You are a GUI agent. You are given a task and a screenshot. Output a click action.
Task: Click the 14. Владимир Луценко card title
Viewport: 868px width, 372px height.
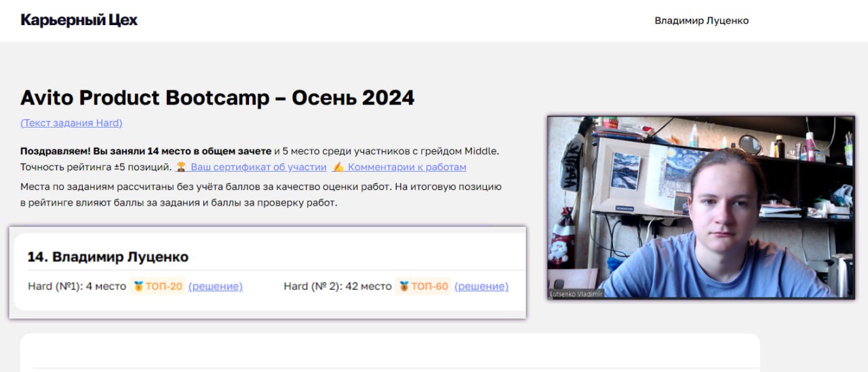(x=108, y=257)
